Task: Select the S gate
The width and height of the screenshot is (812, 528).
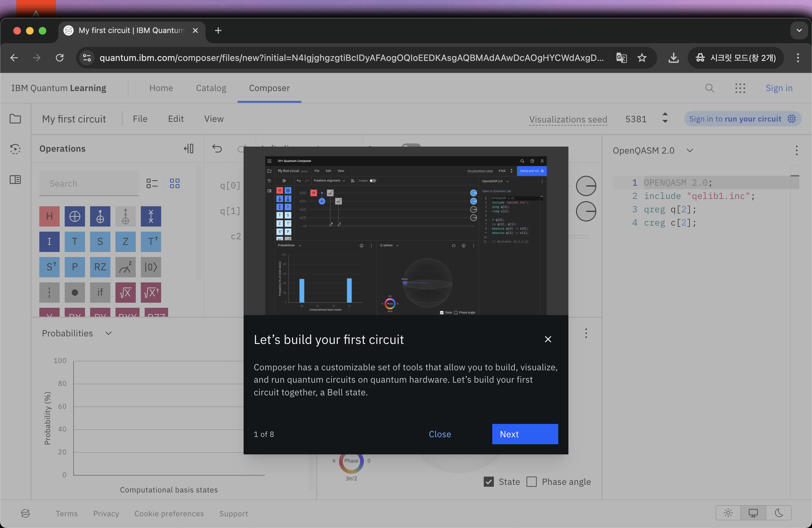Action: (100, 242)
